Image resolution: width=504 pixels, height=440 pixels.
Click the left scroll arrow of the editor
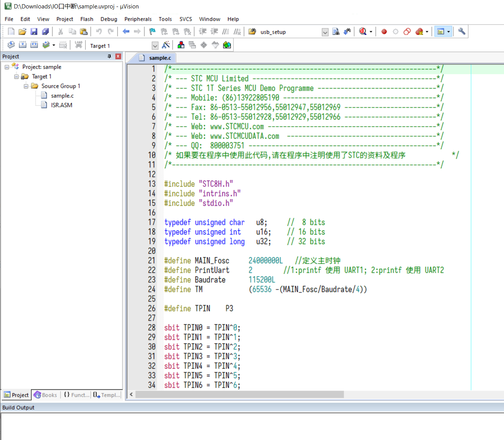click(131, 394)
